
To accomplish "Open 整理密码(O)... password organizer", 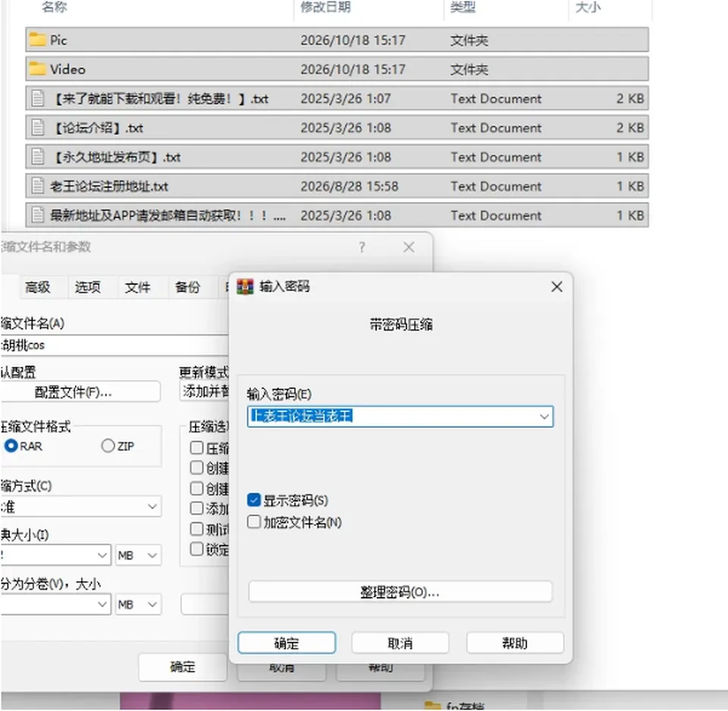I will click(400, 592).
